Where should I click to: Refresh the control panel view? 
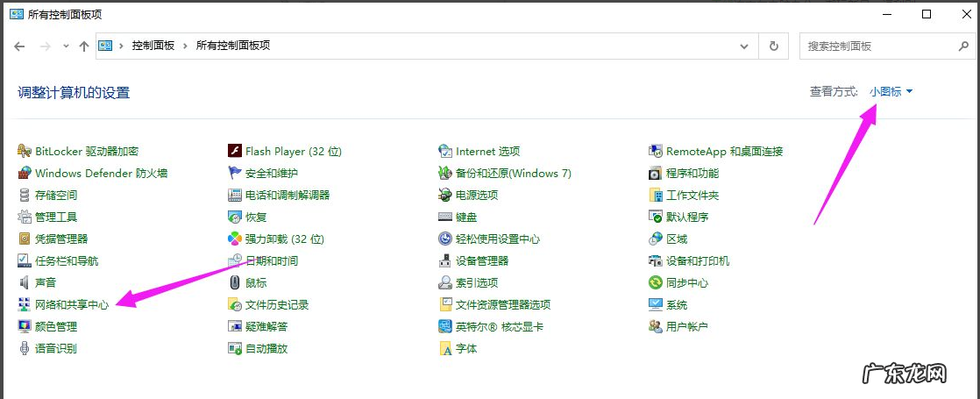coord(774,46)
